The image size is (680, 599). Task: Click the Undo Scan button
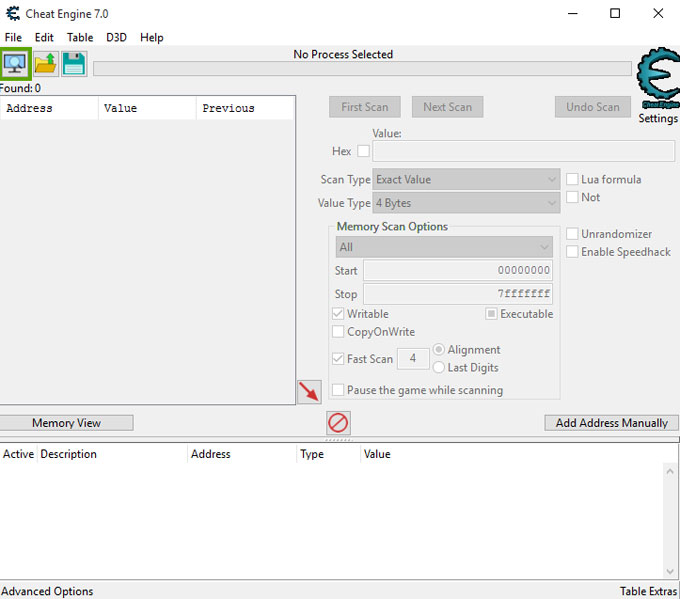[593, 107]
